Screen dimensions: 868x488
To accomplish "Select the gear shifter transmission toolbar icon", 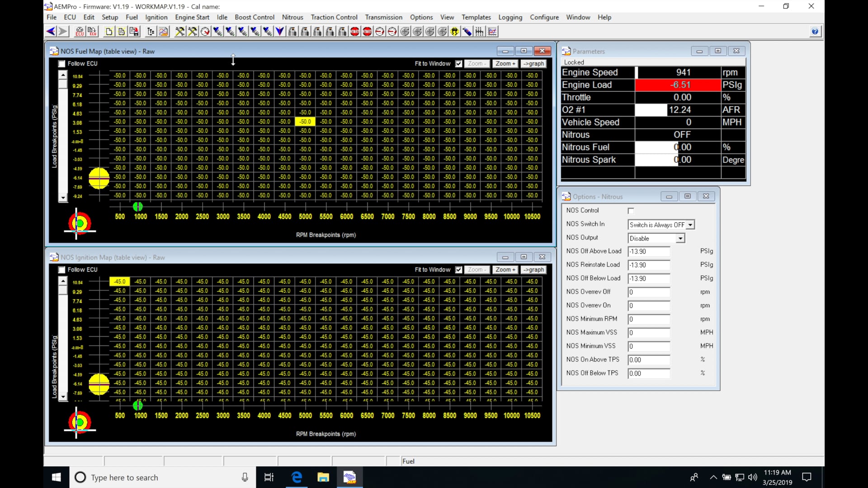I will pyautogui.click(x=479, y=31).
